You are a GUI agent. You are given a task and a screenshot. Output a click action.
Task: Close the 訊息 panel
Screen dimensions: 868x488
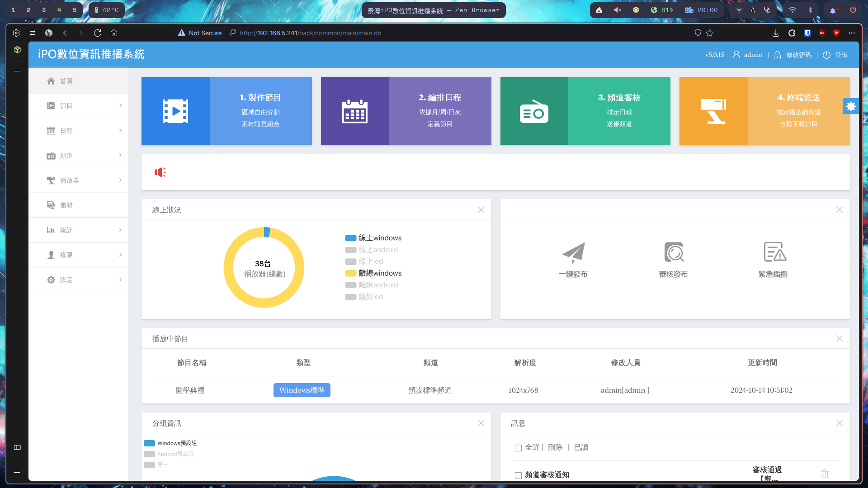point(840,423)
